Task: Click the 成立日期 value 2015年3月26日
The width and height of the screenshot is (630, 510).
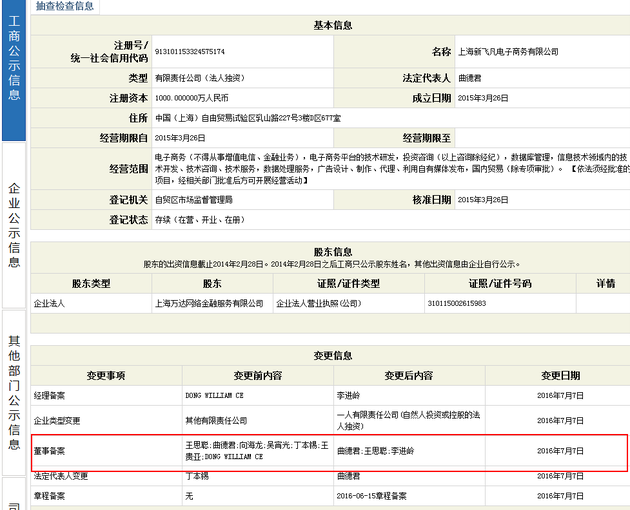Action: click(483, 98)
